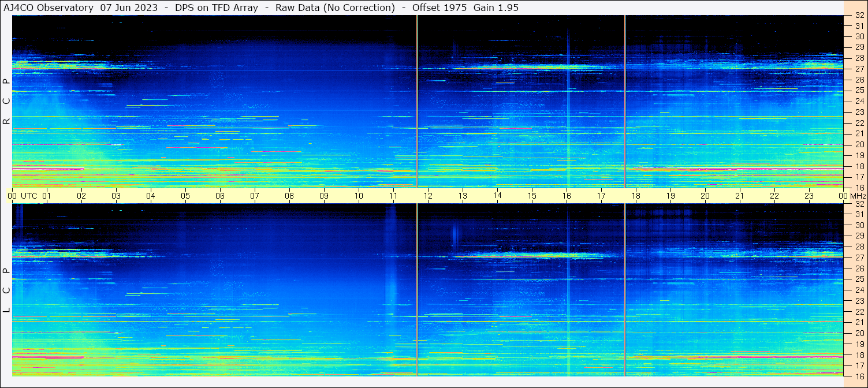The width and height of the screenshot is (868, 388).
Task: Click the 32 MHz label of upper panel
Action: pyautogui.click(x=859, y=16)
